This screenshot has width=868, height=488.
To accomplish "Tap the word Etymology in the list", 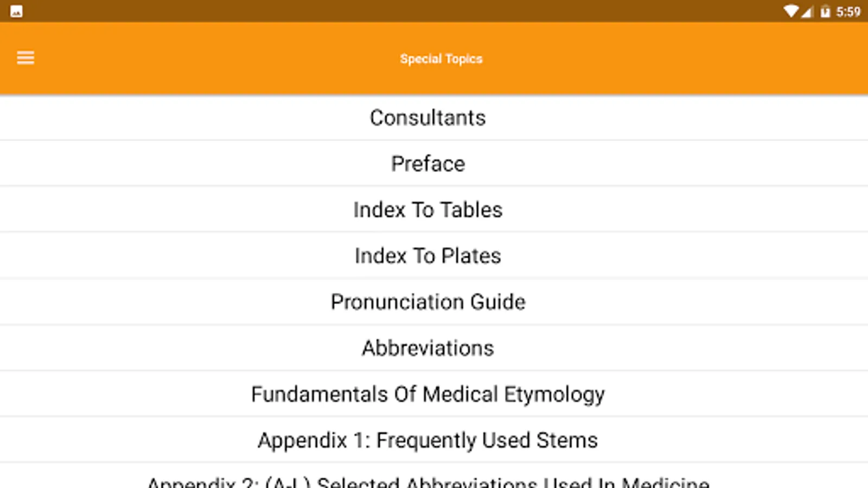I will (x=554, y=395).
